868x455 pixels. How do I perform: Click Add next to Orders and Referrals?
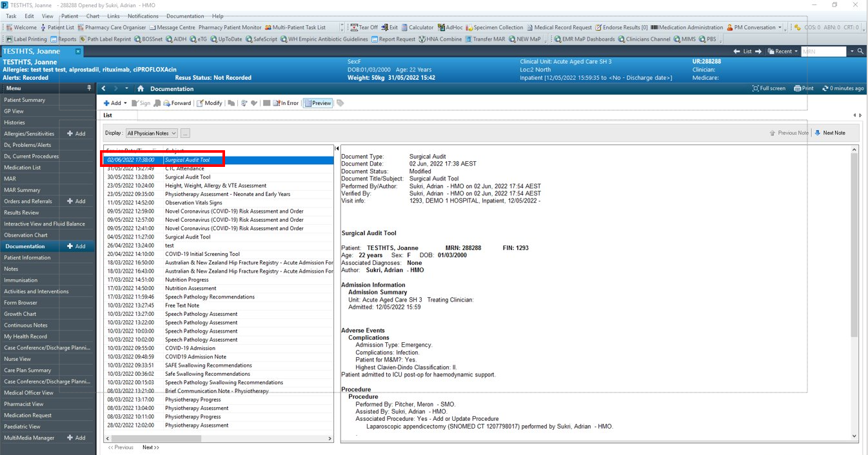[x=76, y=201]
